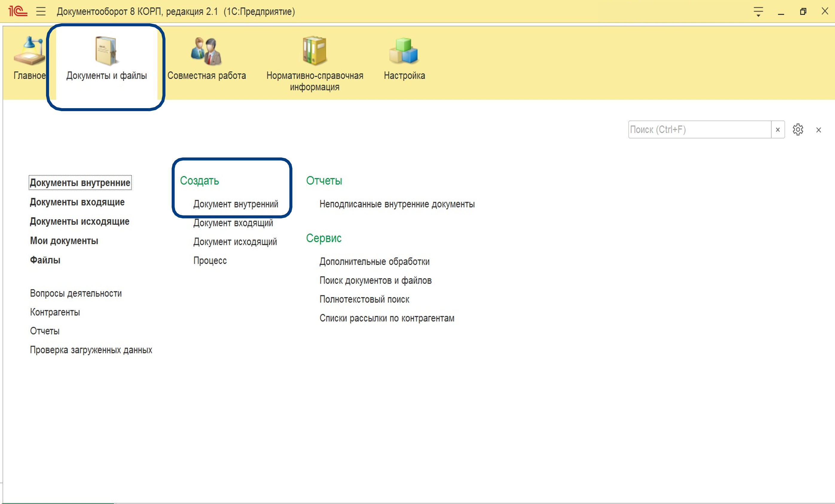Open the Контрагенты list
835x504 pixels.
tap(55, 312)
